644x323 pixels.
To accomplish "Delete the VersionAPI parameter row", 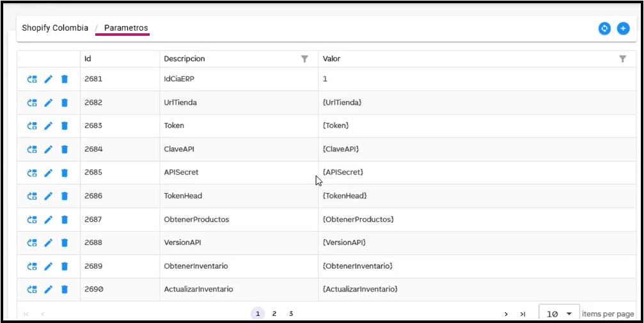I will (x=65, y=242).
